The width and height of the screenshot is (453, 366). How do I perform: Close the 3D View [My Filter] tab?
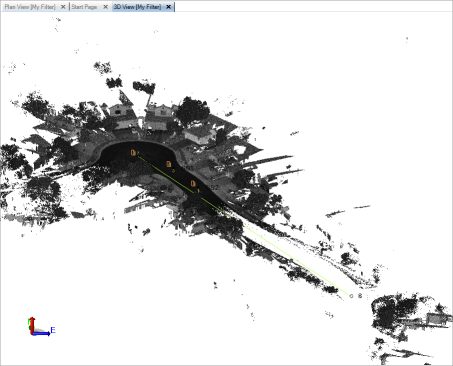(169, 7)
